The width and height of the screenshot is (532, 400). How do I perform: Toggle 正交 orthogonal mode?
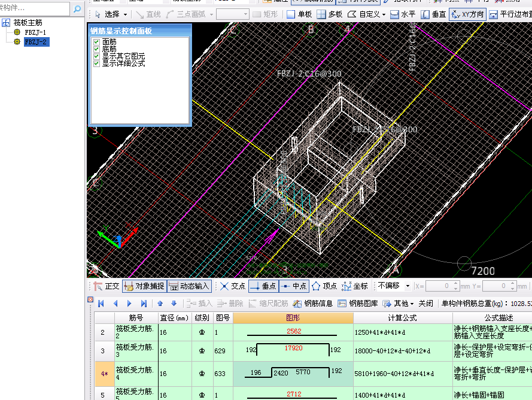click(107, 286)
